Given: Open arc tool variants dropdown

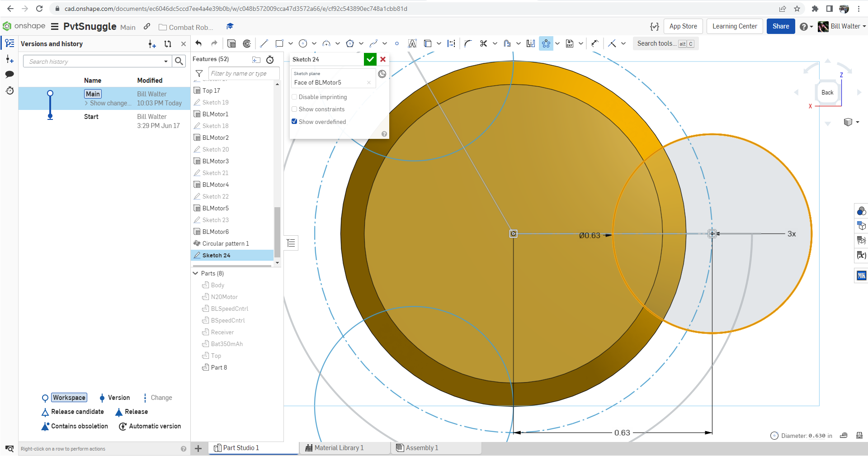Looking at the screenshot, I should tap(338, 43).
